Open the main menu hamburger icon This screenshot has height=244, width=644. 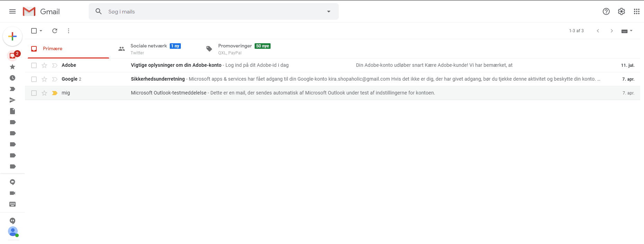click(x=12, y=11)
